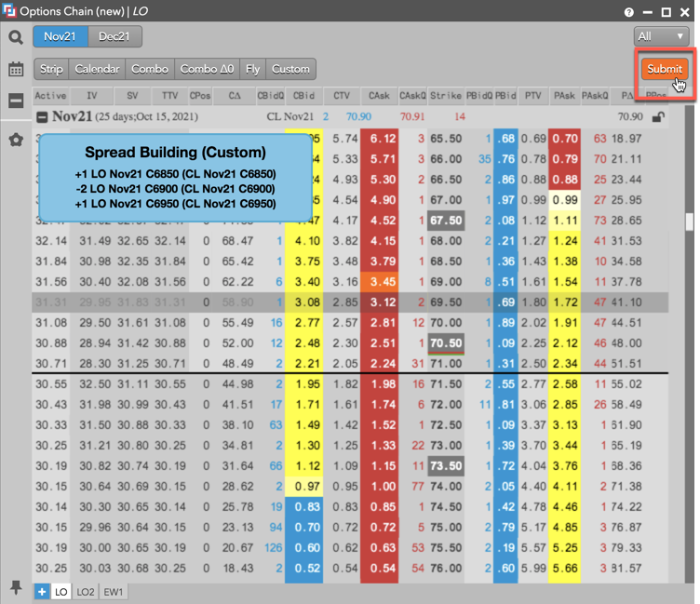Open settings gear in left sidebar
The height and width of the screenshot is (604, 700).
[16, 140]
